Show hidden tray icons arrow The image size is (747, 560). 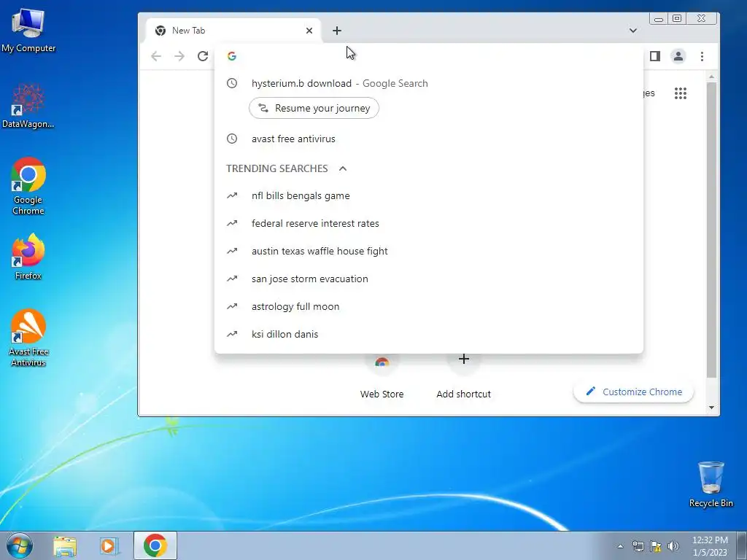point(620,546)
